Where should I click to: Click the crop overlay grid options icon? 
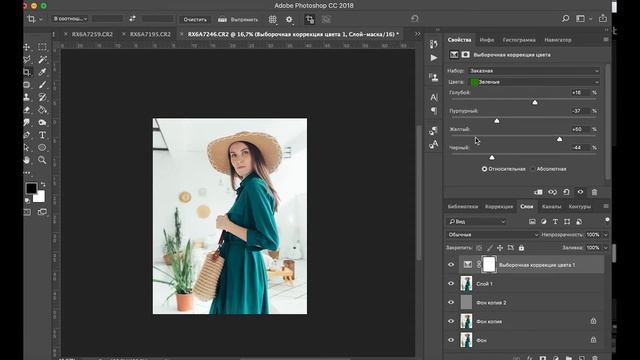(273, 19)
